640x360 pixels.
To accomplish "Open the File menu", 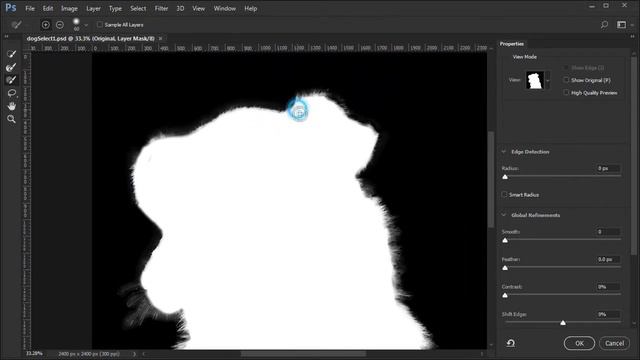I will tap(30, 8).
